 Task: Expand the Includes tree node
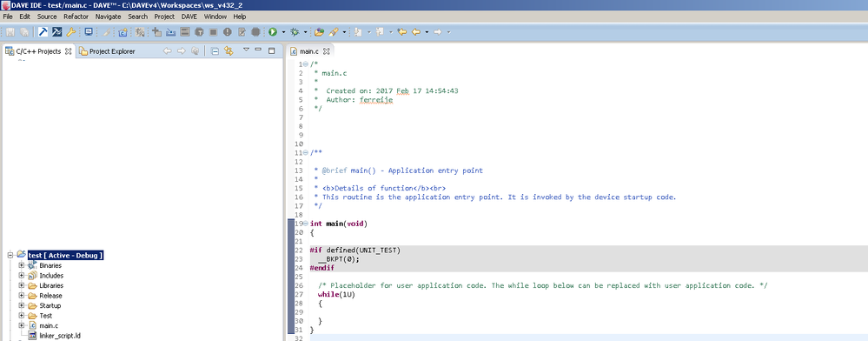(22, 276)
